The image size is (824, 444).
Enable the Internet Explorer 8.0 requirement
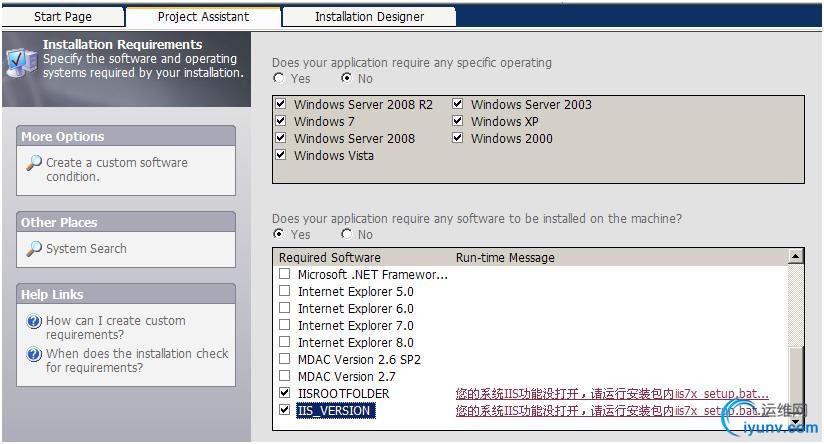click(x=285, y=342)
